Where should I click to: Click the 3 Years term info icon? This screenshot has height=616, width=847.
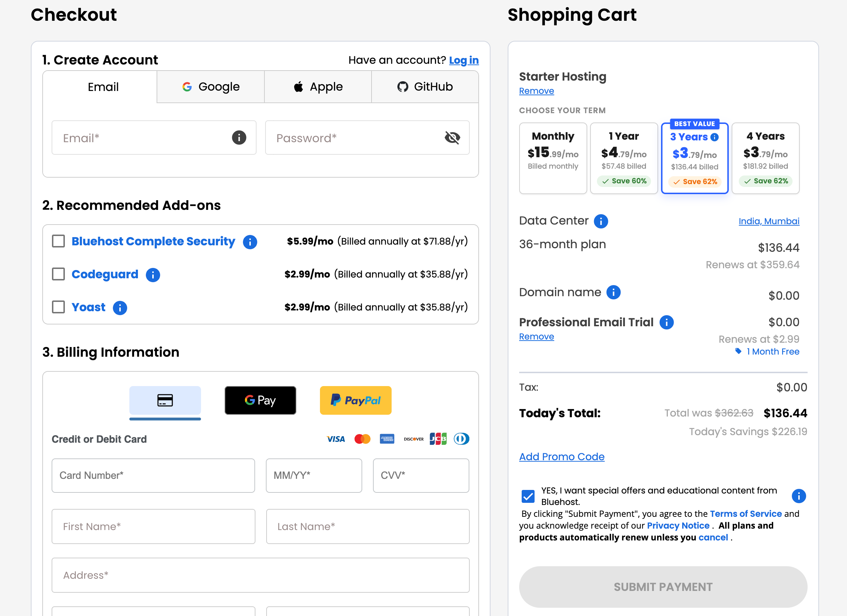pyautogui.click(x=714, y=137)
